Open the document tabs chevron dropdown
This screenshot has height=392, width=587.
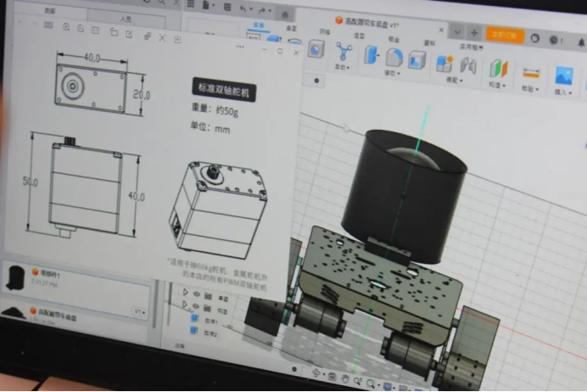457,32
